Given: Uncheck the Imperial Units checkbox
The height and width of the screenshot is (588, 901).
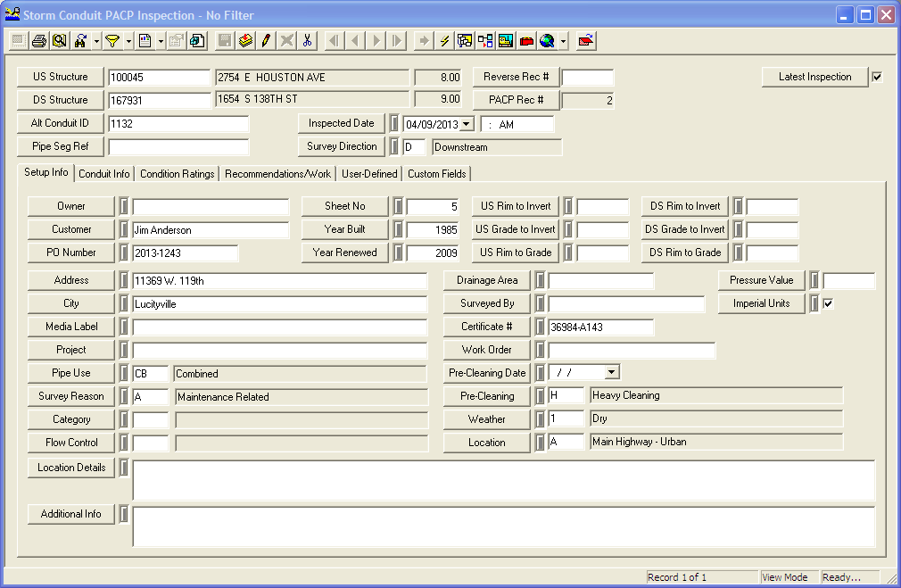Looking at the screenshot, I should pyautogui.click(x=828, y=303).
